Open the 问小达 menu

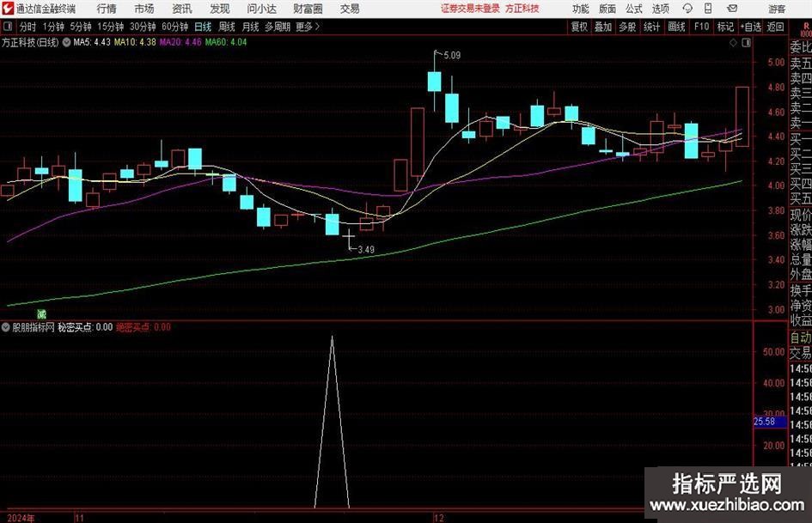261,9
